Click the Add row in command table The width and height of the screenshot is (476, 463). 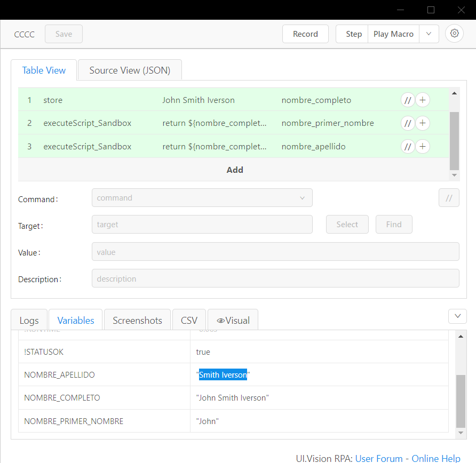tap(234, 170)
